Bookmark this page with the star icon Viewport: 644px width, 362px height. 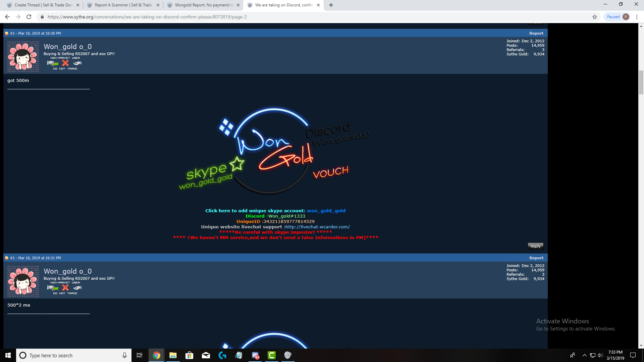pyautogui.click(x=595, y=17)
